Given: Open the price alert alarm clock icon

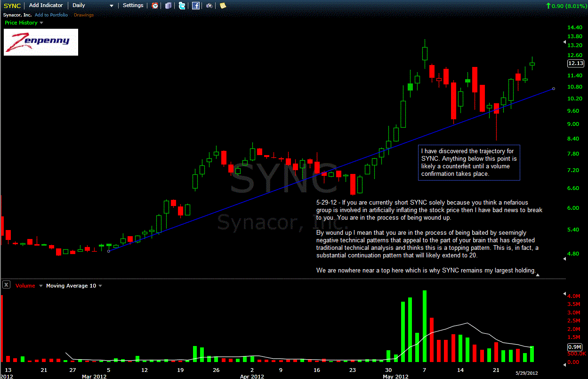Looking at the screenshot, I should pyautogui.click(x=155, y=6).
